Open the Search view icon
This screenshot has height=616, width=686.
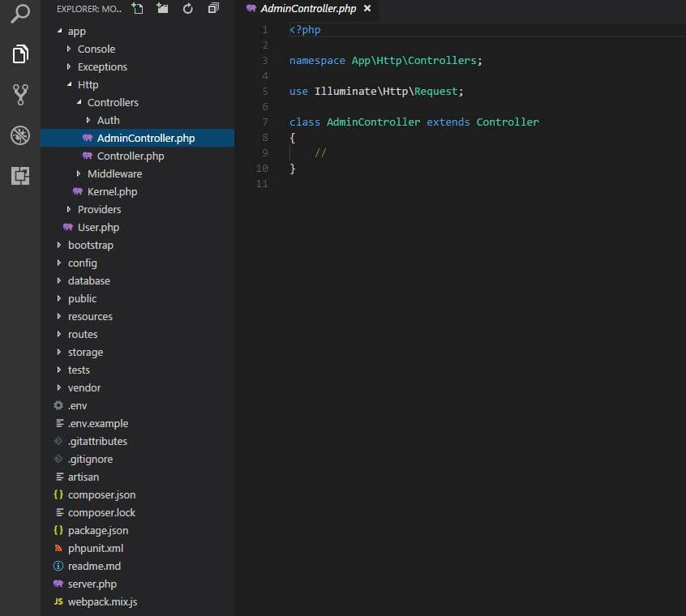coord(20,13)
